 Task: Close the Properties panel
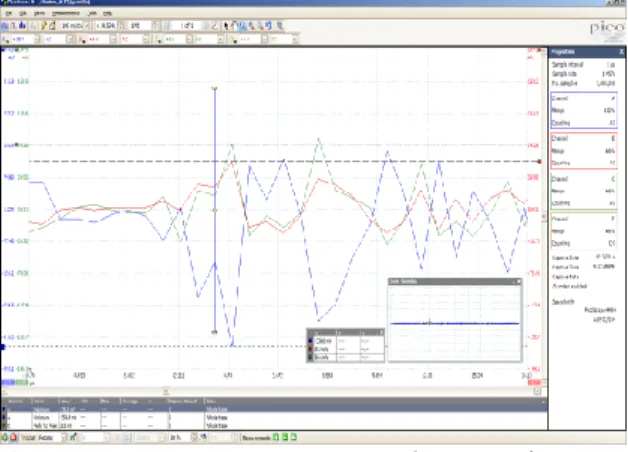[x=621, y=52]
